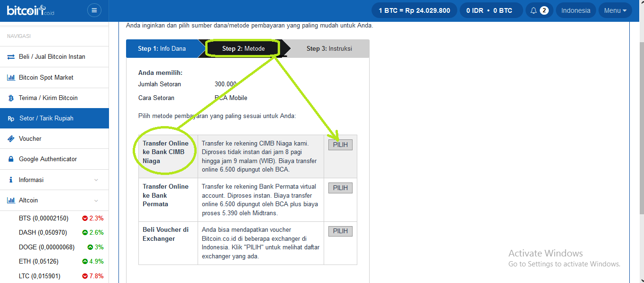Select the Indonesia language button

(x=576, y=10)
